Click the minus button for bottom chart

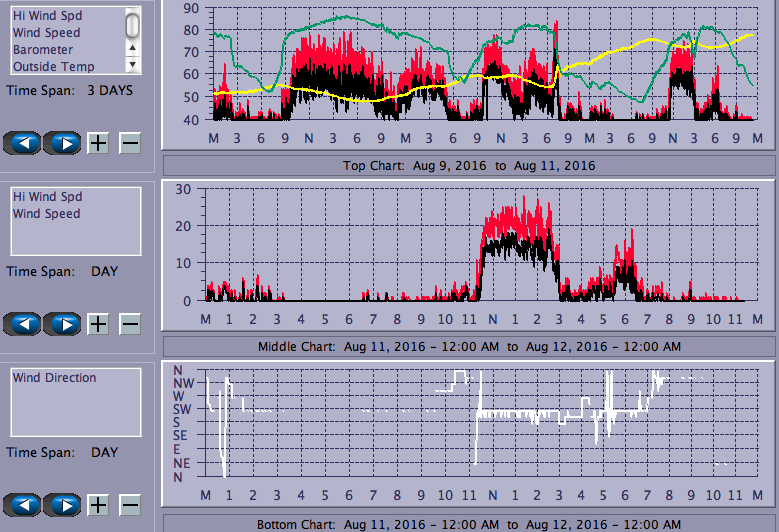coord(130,505)
